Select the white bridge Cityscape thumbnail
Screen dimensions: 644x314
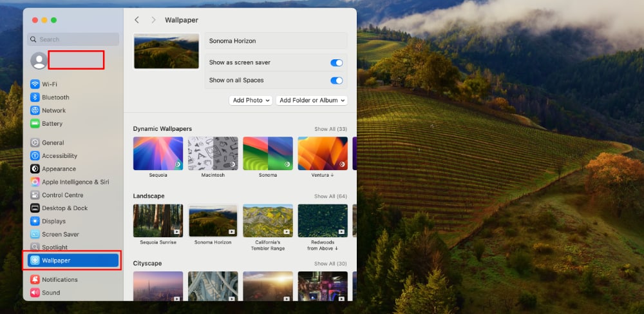(x=213, y=286)
